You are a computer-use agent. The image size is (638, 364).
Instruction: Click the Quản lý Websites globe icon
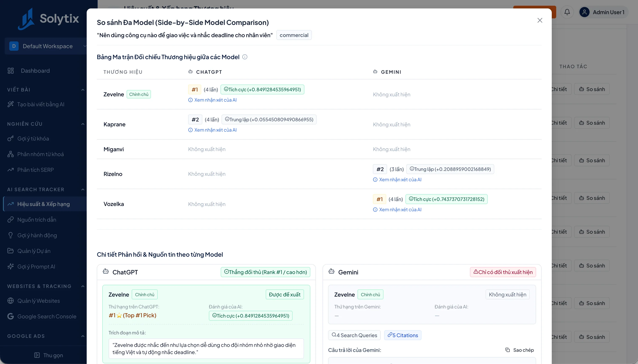pyautogui.click(x=11, y=301)
